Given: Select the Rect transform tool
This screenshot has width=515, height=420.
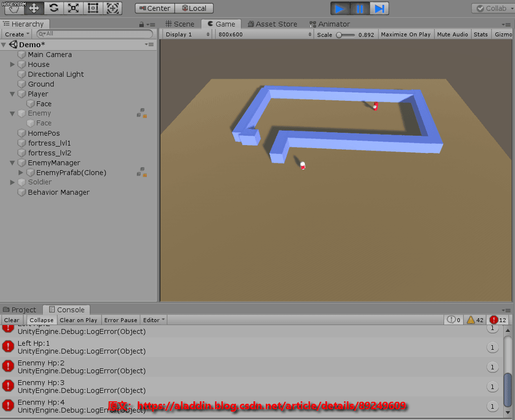Looking at the screenshot, I should [x=93, y=8].
